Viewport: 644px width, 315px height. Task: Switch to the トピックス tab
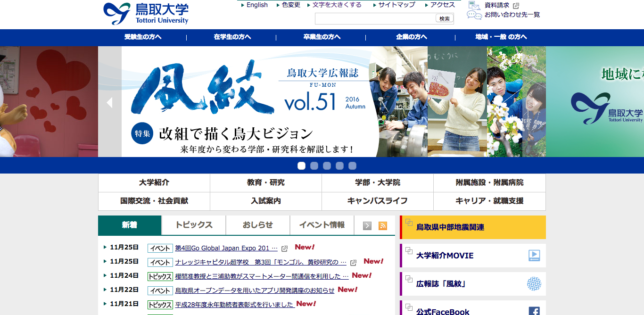194,225
